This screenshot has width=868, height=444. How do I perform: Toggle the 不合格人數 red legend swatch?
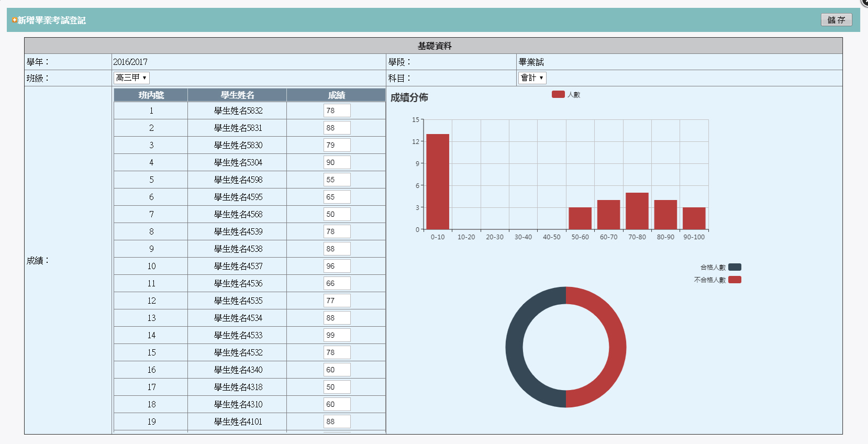click(735, 280)
